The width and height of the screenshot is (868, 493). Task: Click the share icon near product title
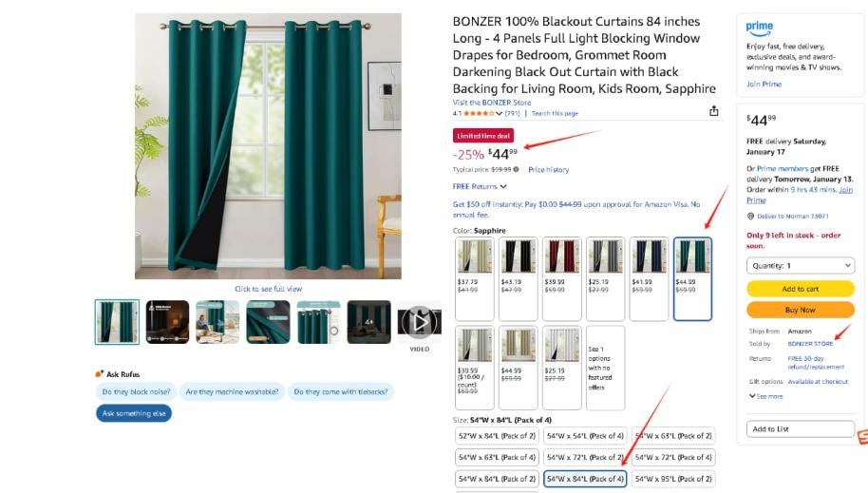[714, 111]
